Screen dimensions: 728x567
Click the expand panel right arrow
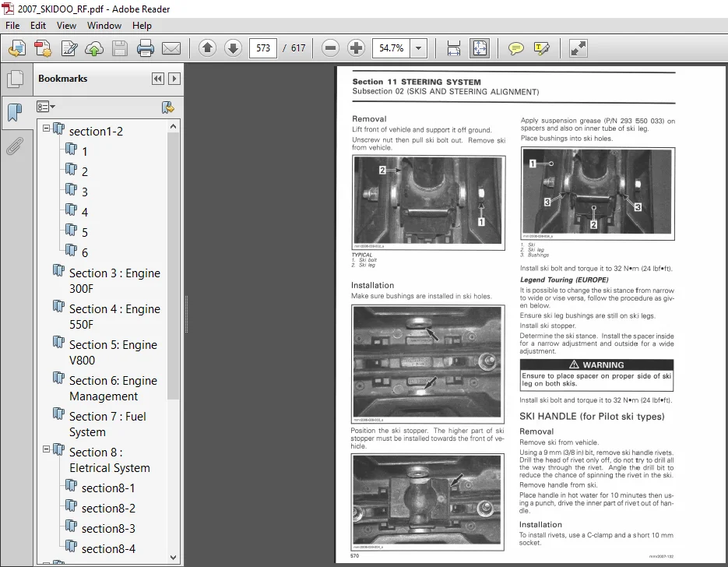pos(174,79)
